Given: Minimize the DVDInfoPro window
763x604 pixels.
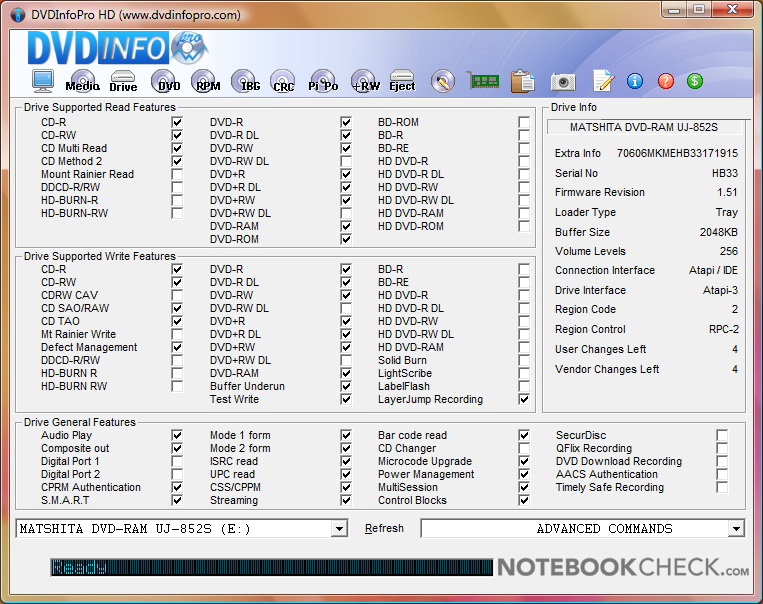Looking at the screenshot, I should tap(674, 10).
